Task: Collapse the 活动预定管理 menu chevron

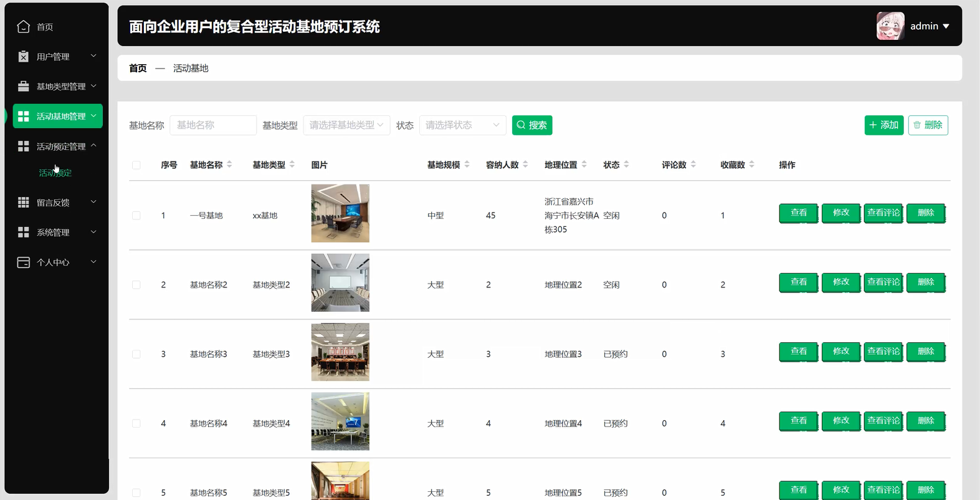Action: coord(93,146)
